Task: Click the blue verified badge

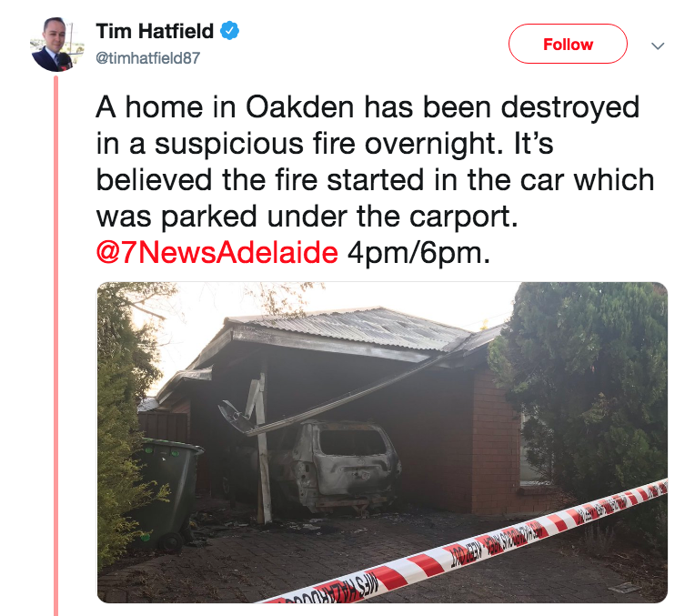Action: point(229,31)
